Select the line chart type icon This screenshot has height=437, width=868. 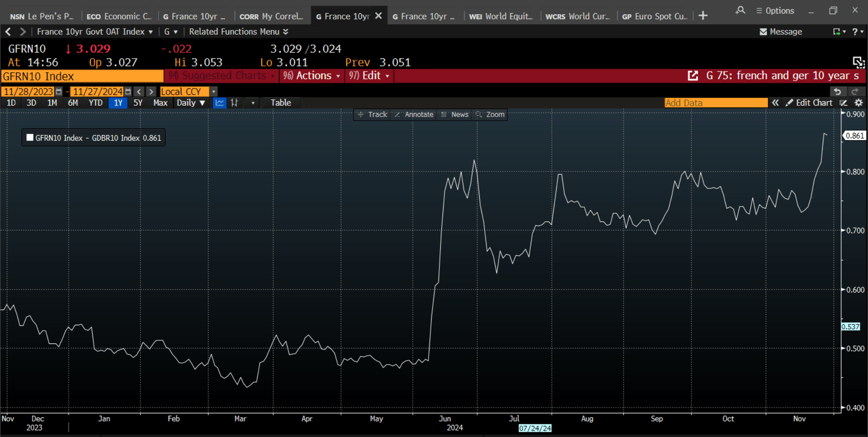click(219, 103)
